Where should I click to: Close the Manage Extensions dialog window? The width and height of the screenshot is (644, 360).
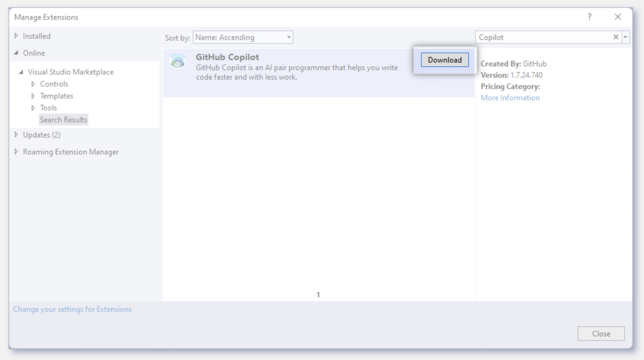618,17
